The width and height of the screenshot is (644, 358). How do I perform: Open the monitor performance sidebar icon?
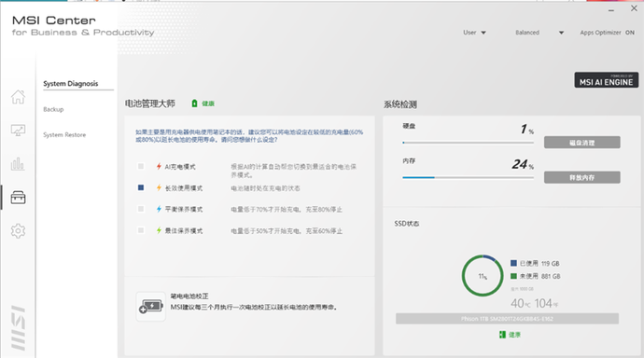coord(18,131)
